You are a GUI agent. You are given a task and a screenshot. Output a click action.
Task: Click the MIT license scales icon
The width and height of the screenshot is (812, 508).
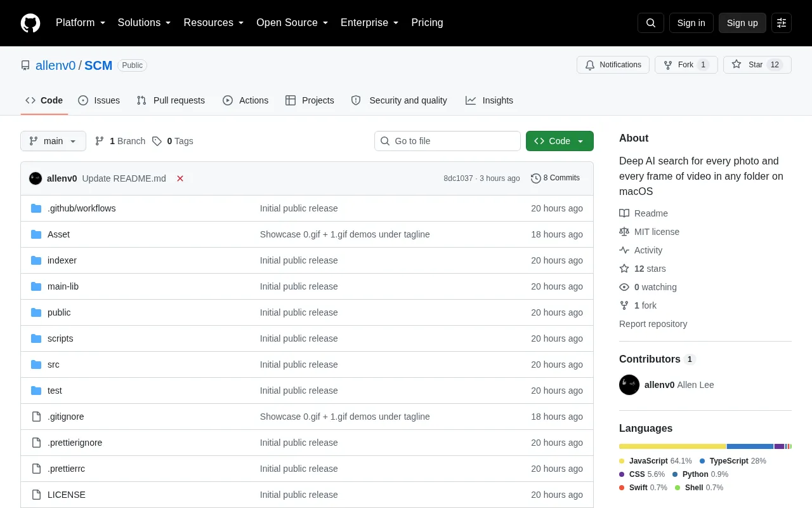click(624, 232)
